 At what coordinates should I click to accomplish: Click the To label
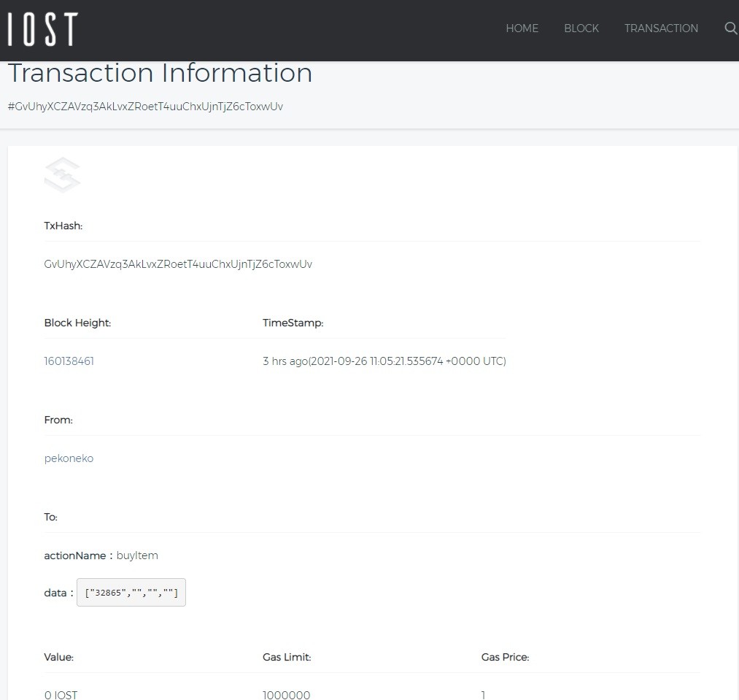51,518
